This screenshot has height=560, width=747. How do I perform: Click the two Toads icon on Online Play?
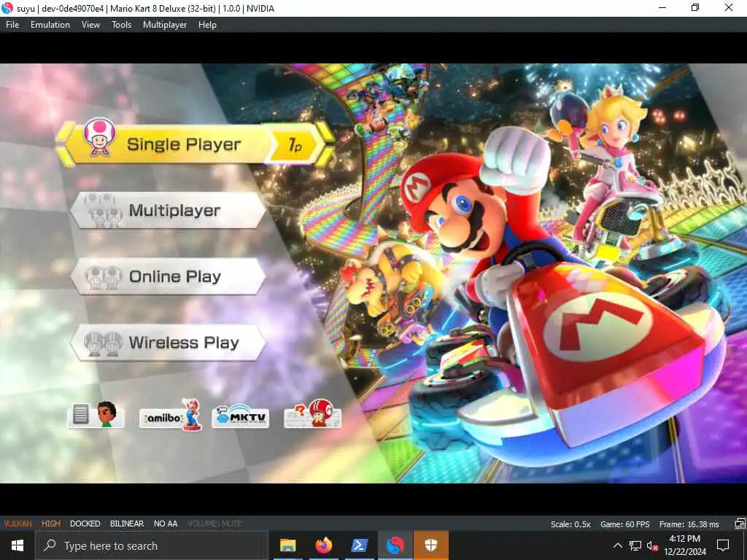tap(103, 278)
